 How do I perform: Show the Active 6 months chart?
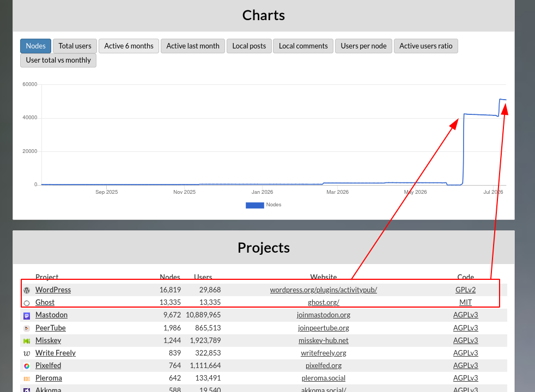click(x=129, y=46)
